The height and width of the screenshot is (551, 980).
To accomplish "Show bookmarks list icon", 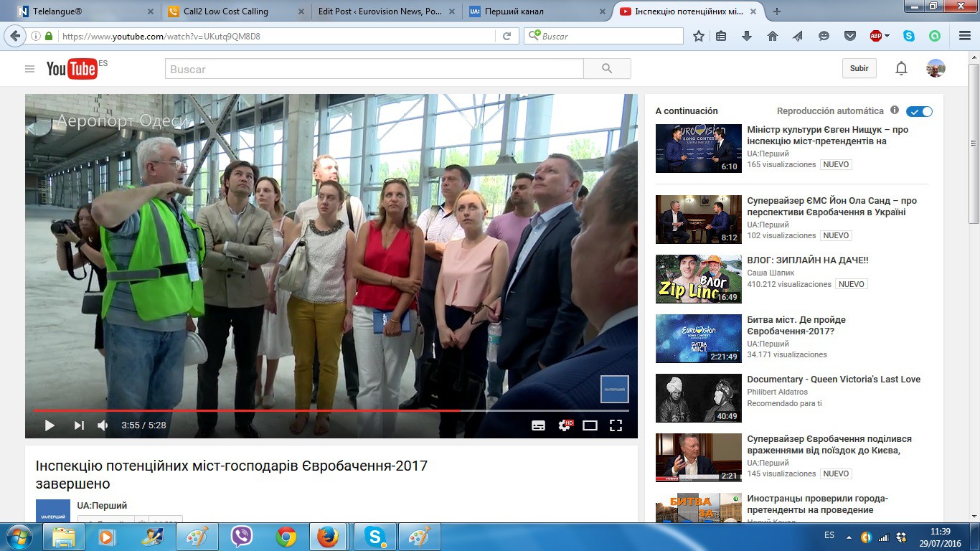I will [x=722, y=36].
